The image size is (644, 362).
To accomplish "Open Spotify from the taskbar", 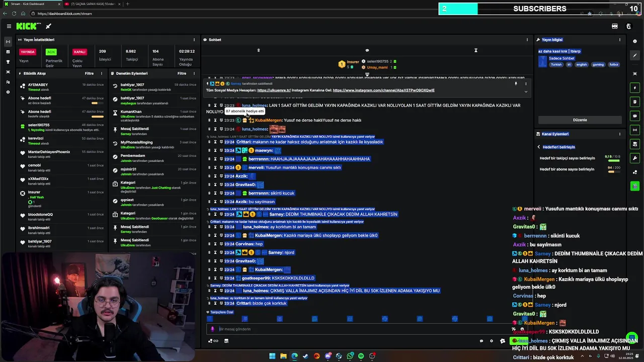I will pos(361,356).
